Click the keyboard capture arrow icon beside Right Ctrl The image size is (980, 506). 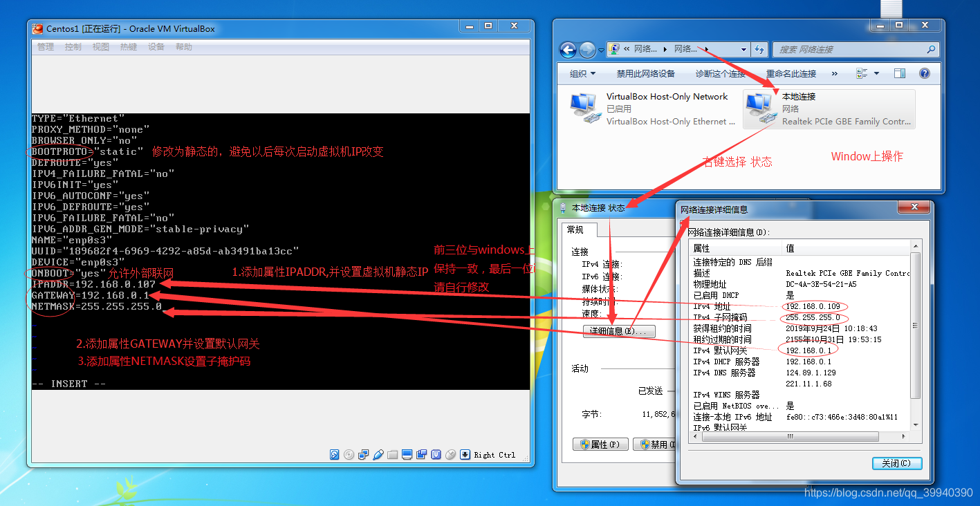465,454
